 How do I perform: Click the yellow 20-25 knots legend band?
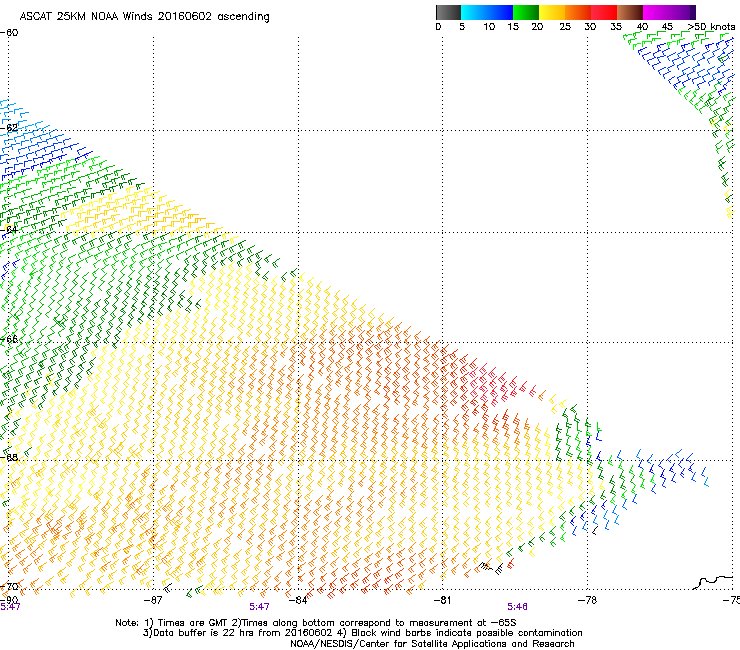tap(552, 12)
